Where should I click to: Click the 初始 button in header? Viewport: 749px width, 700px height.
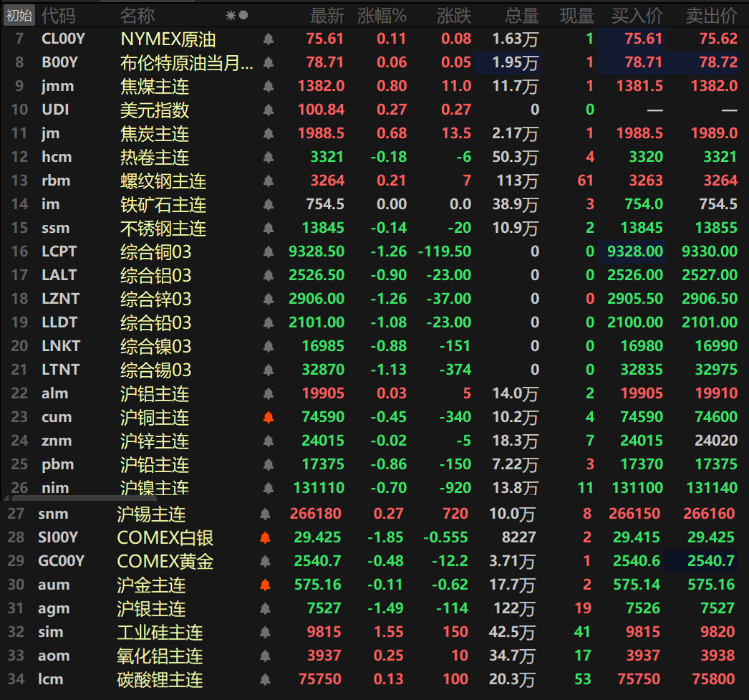(x=19, y=15)
